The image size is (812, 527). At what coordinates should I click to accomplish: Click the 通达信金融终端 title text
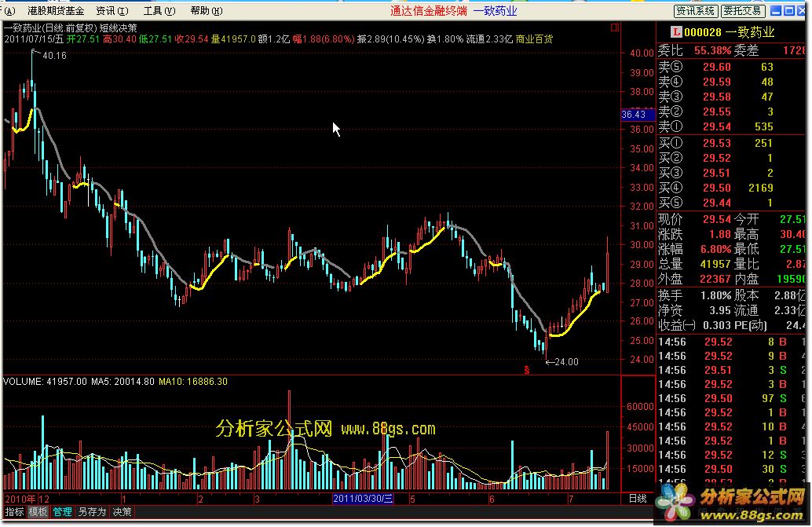[x=429, y=11]
